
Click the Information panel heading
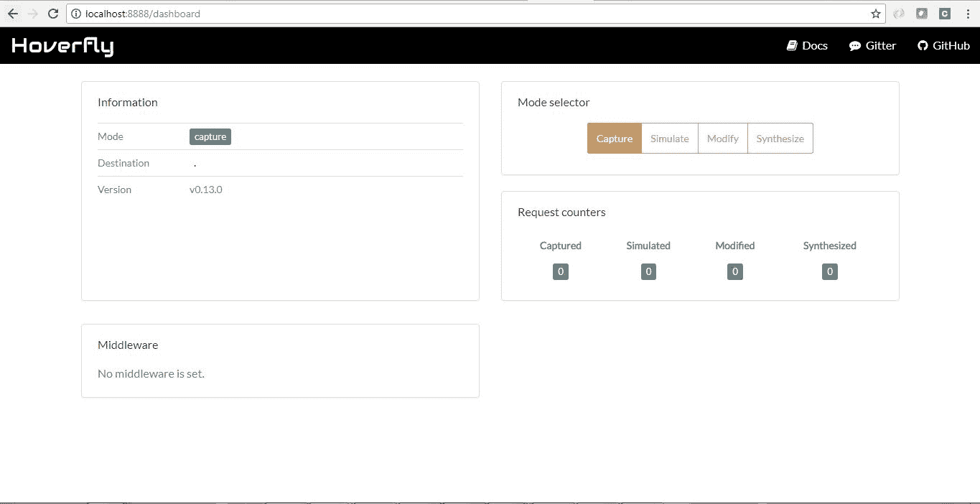pos(128,102)
